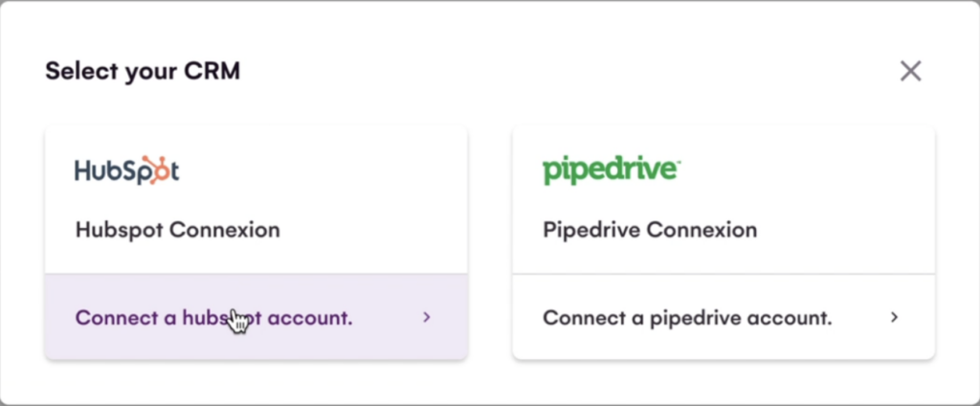Viewport: 980px width, 406px height.
Task: Close the Select your CRM dialog
Action: pyautogui.click(x=910, y=71)
